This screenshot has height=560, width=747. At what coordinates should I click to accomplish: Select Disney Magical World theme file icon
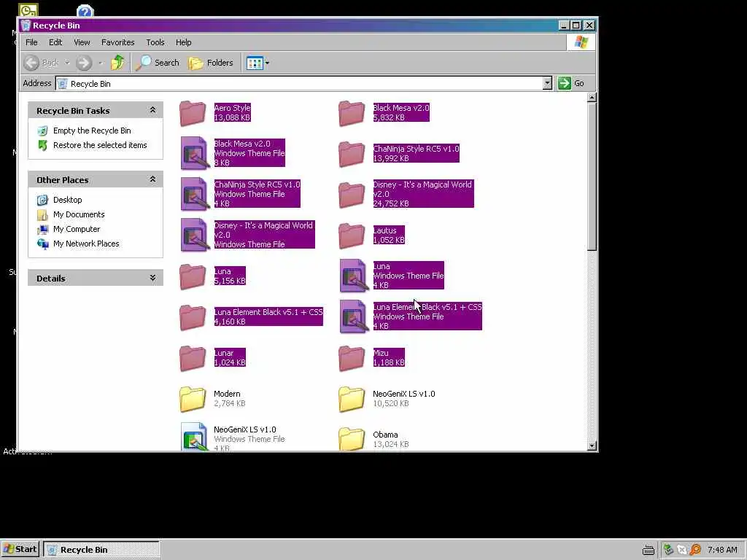click(x=194, y=235)
